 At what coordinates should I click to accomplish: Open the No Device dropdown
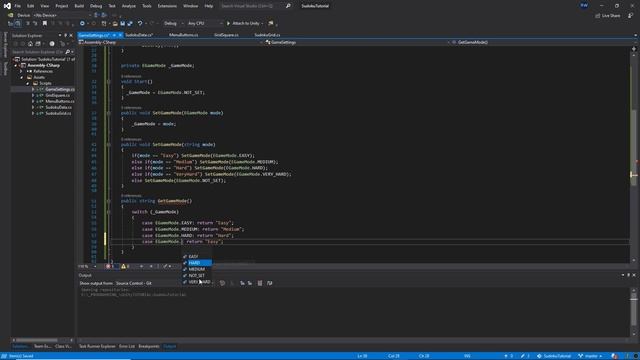(x=61, y=15)
